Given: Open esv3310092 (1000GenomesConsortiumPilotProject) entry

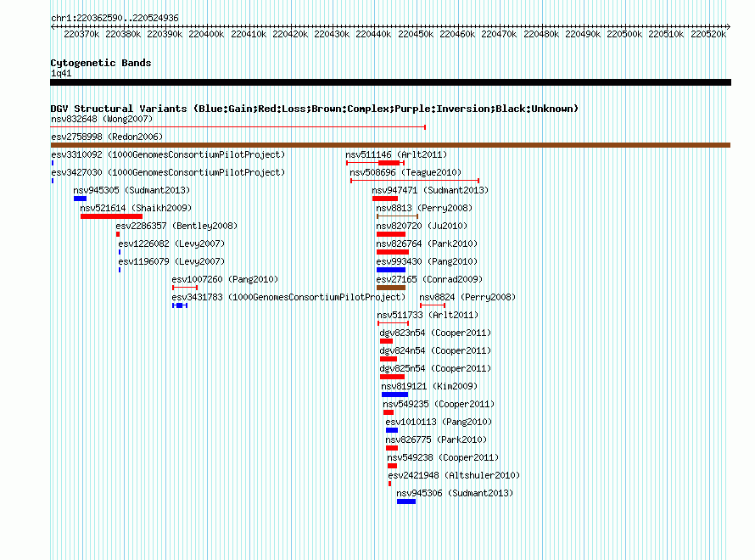Looking at the screenshot, I should point(168,154).
